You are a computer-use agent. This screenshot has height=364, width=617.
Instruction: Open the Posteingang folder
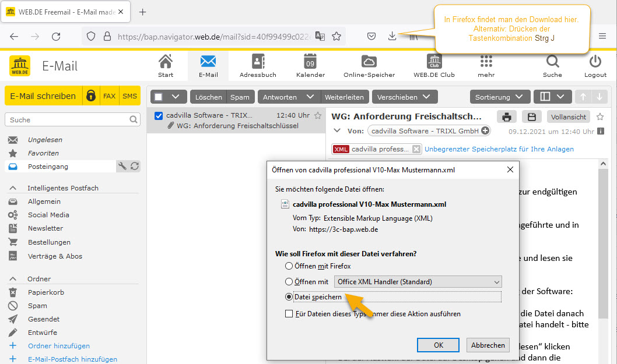click(48, 167)
